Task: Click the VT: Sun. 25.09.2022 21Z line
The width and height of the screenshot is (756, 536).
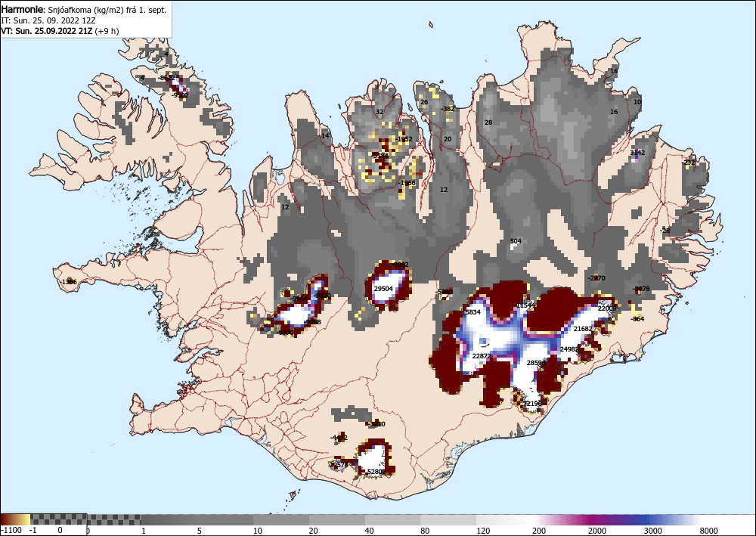Action: tap(60, 31)
